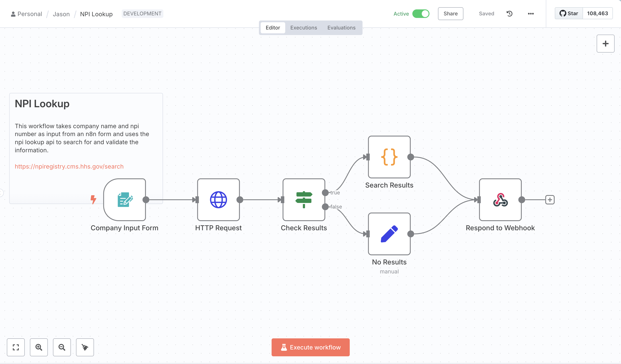Open the Company Input Form node
This screenshot has width=621, height=364.
[x=125, y=200]
